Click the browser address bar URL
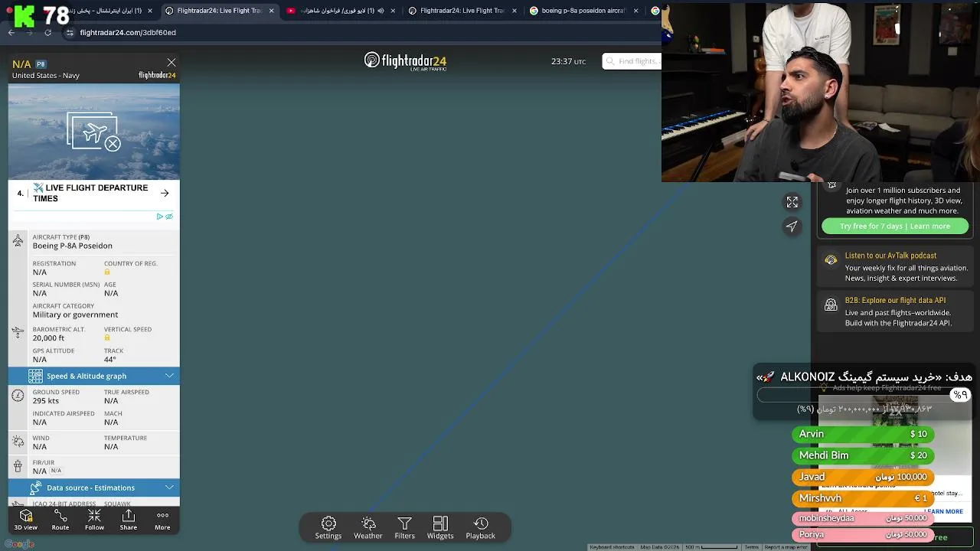Screen dimensions: 980x551 tap(128, 33)
